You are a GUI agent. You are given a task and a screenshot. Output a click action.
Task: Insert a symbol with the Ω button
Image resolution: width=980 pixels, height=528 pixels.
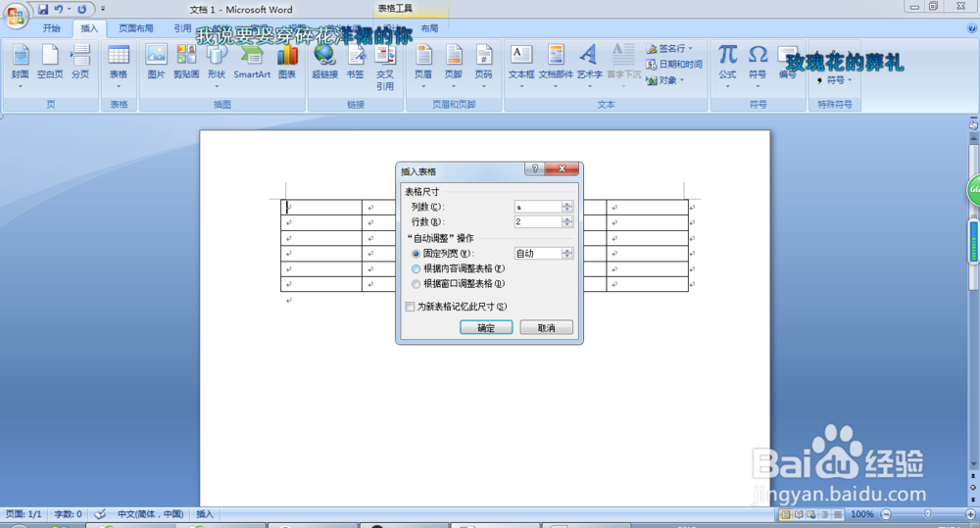(758, 67)
